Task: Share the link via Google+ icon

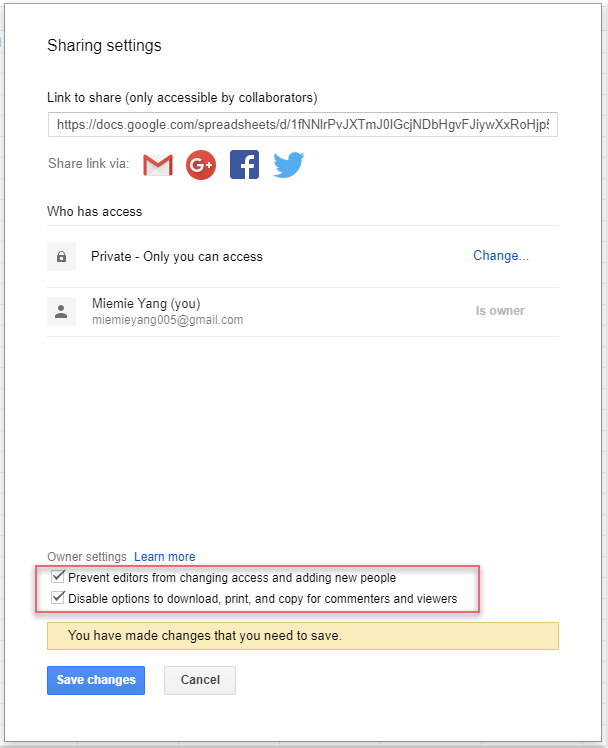Action: click(x=201, y=165)
